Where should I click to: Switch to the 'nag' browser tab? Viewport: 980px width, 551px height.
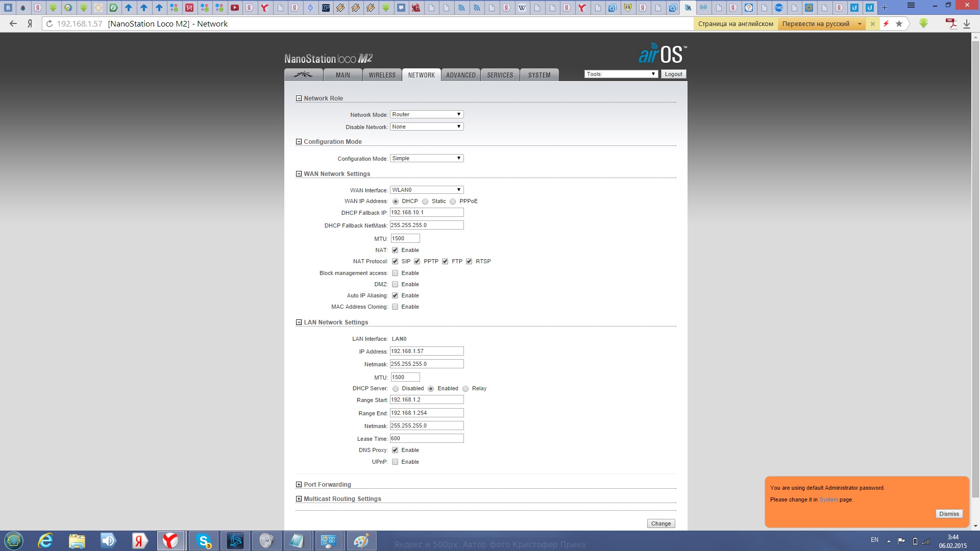(x=779, y=8)
